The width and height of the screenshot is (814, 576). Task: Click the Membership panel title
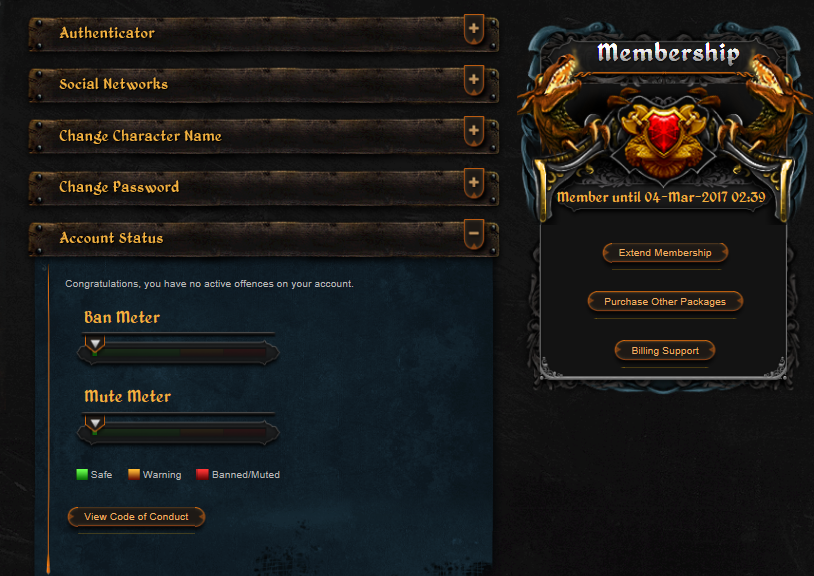click(x=668, y=52)
